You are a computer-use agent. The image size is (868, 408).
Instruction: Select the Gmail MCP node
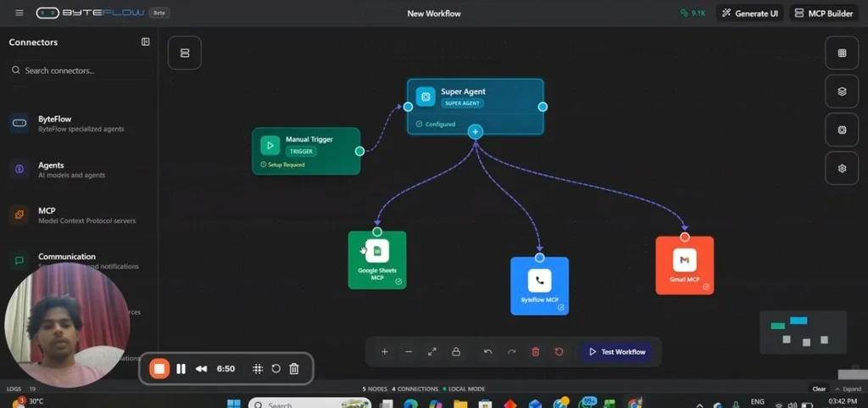[685, 265]
